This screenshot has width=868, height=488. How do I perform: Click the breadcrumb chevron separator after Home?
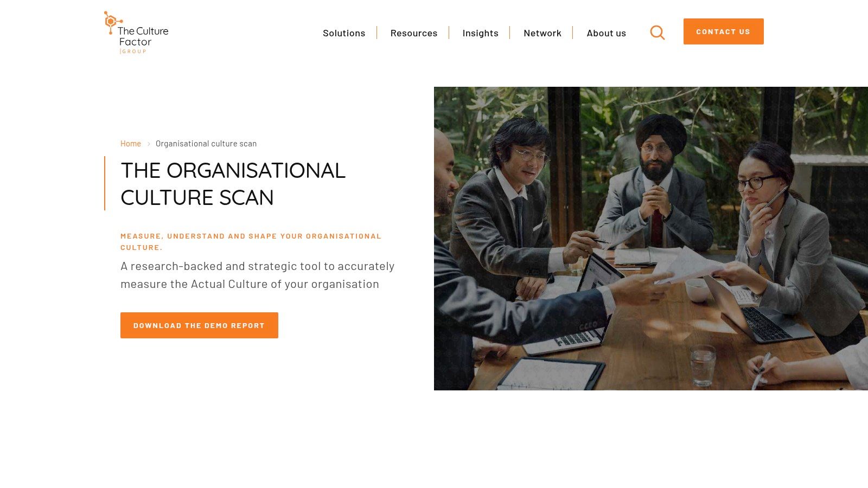pyautogui.click(x=149, y=144)
